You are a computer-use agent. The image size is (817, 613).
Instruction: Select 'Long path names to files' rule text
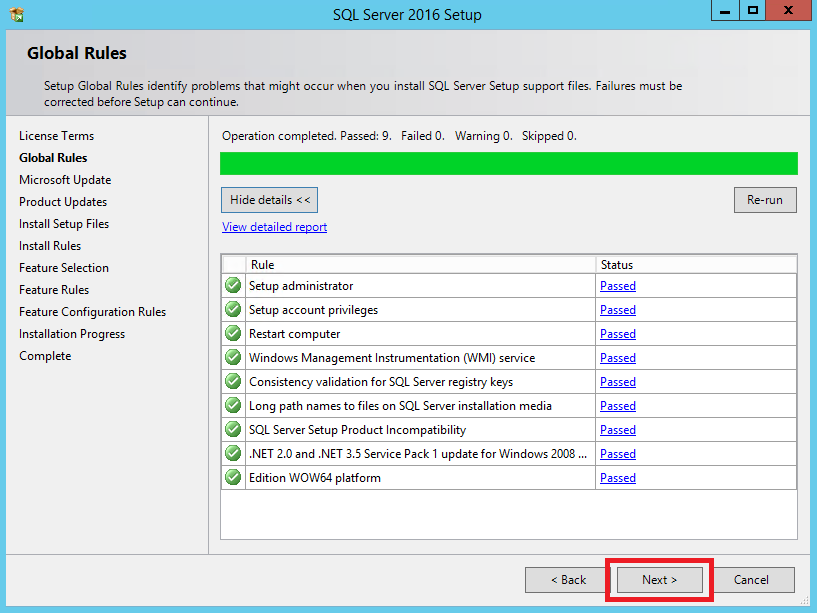400,406
